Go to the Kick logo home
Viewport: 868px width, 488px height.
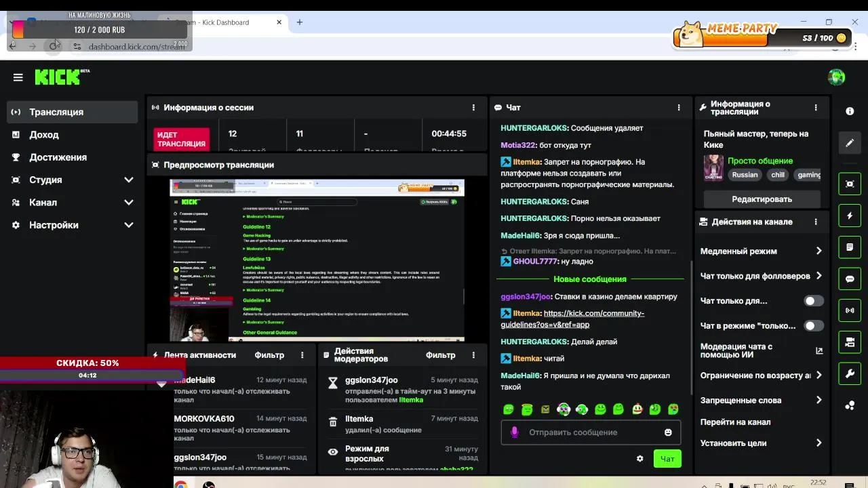click(62, 77)
